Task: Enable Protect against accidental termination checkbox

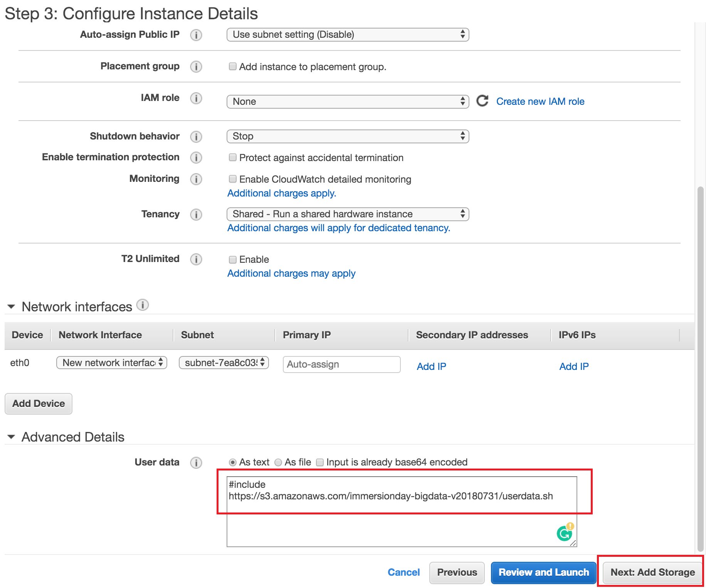Action: click(x=232, y=157)
